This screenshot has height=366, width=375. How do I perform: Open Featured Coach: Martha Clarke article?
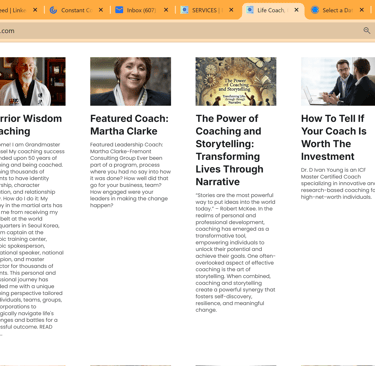[x=129, y=125]
